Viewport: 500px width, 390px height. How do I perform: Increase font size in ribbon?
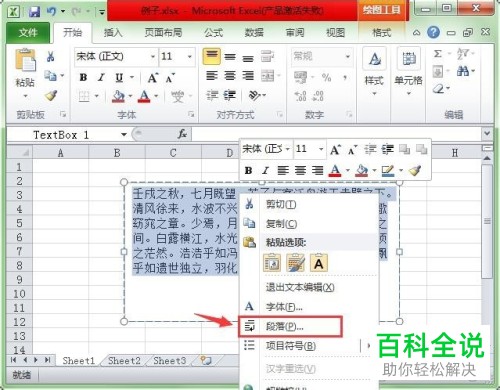(153, 78)
